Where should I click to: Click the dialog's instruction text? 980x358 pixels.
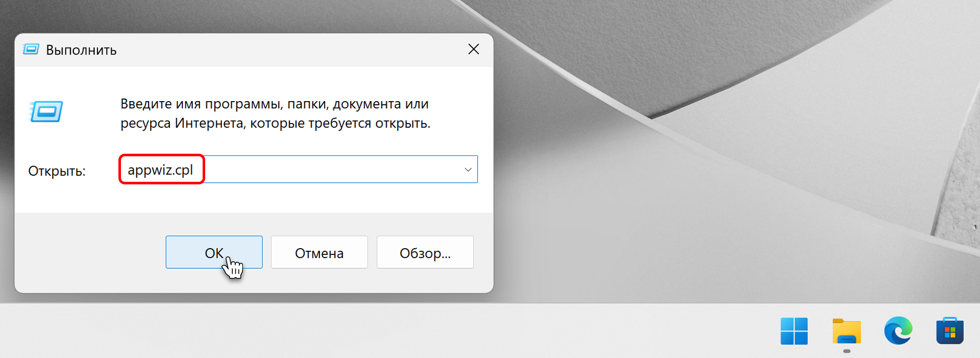275,113
